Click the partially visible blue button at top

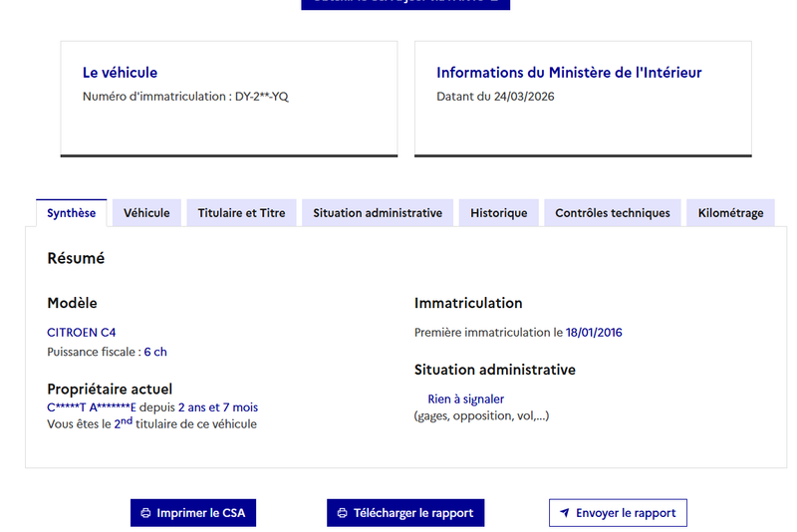click(405, 4)
